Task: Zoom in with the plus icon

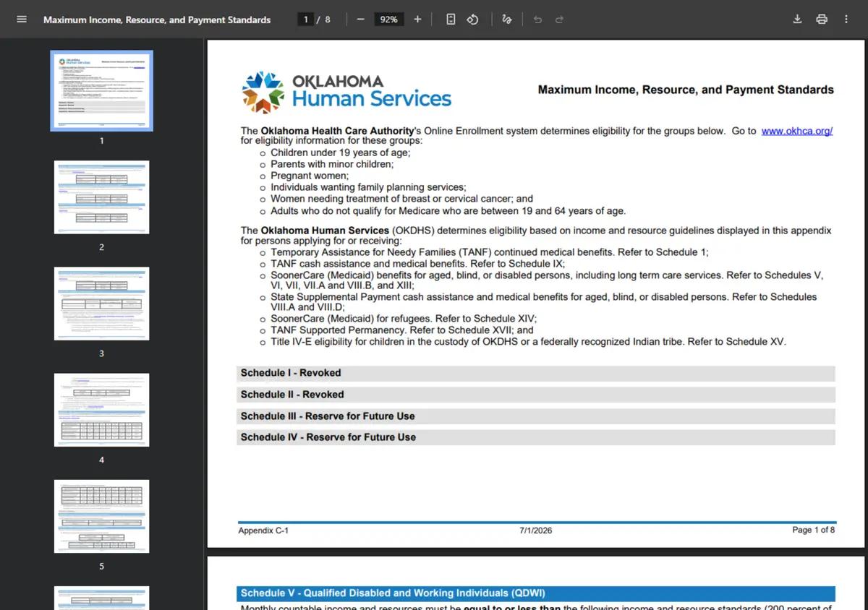Action: point(417,20)
